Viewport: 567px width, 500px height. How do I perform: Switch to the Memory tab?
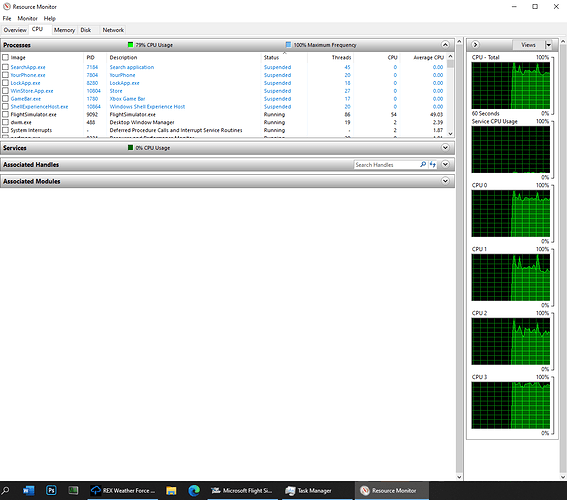coord(64,30)
